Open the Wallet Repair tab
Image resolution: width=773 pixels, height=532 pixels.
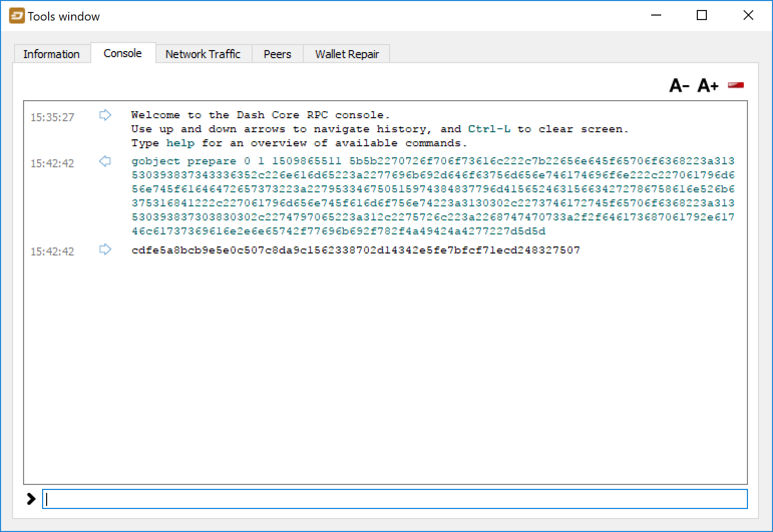346,54
